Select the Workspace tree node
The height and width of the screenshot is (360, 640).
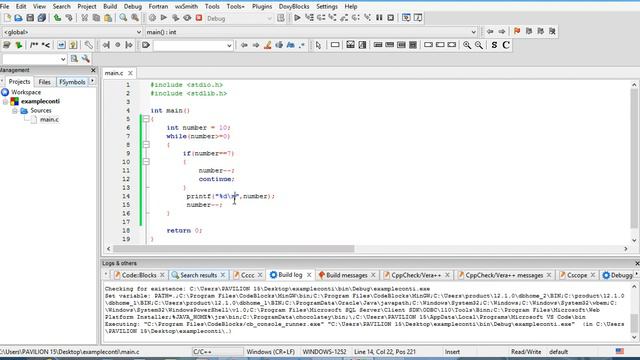click(26, 92)
